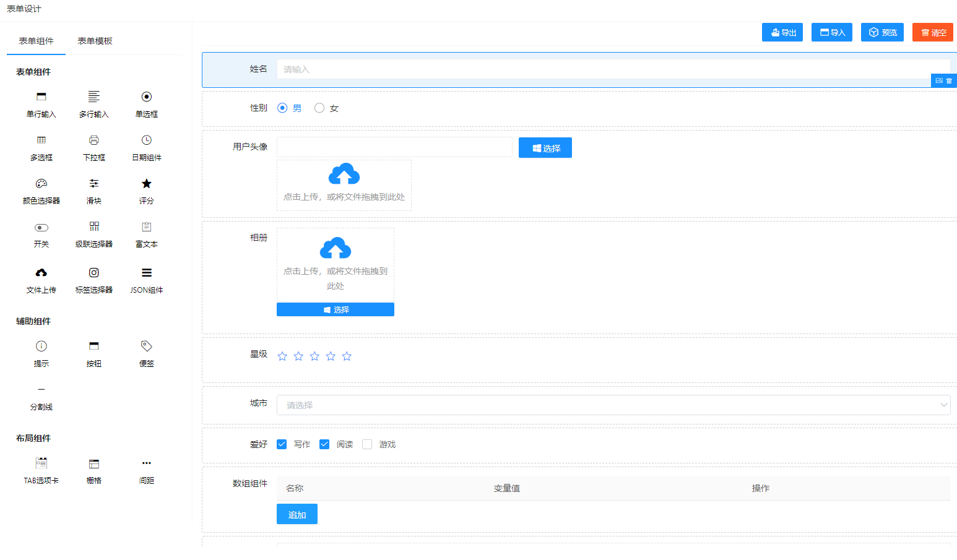Click the 清空 clear button
957x560 pixels.
[932, 32]
